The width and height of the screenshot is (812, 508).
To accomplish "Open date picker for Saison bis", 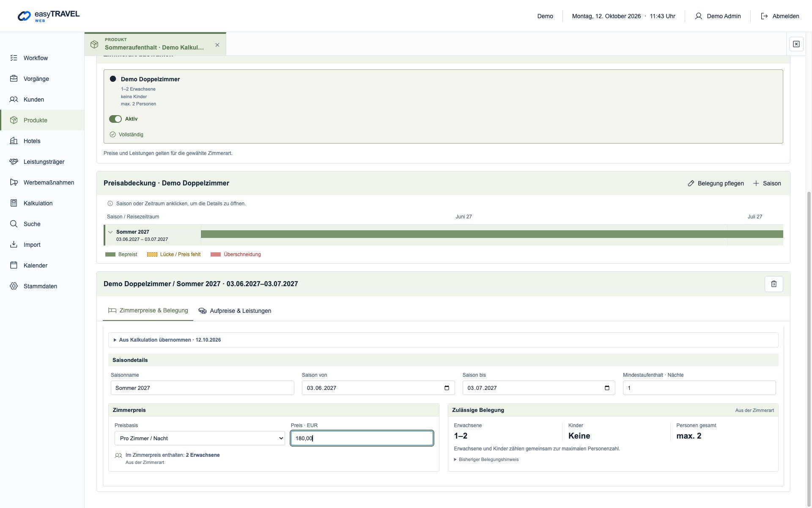I will coord(607,388).
